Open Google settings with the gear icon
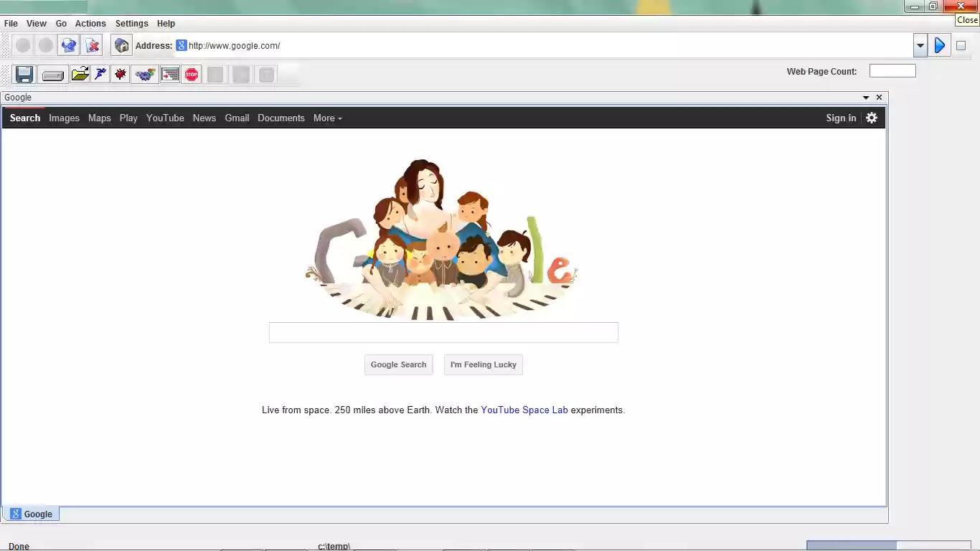This screenshot has width=980, height=551. [x=871, y=118]
